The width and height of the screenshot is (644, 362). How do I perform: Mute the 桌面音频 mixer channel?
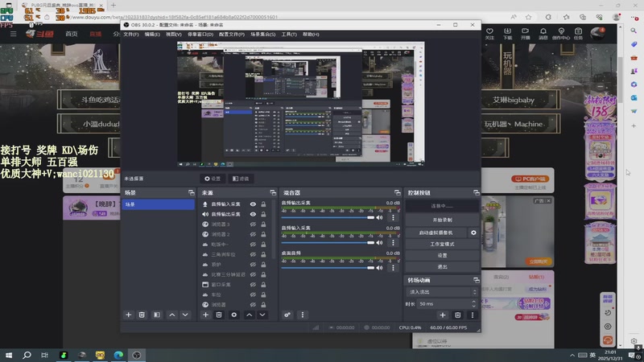tap(379, 268)
